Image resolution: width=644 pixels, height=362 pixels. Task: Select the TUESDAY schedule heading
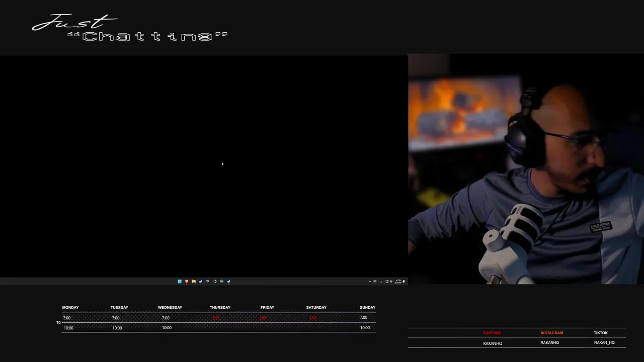[x=119, y=307]
